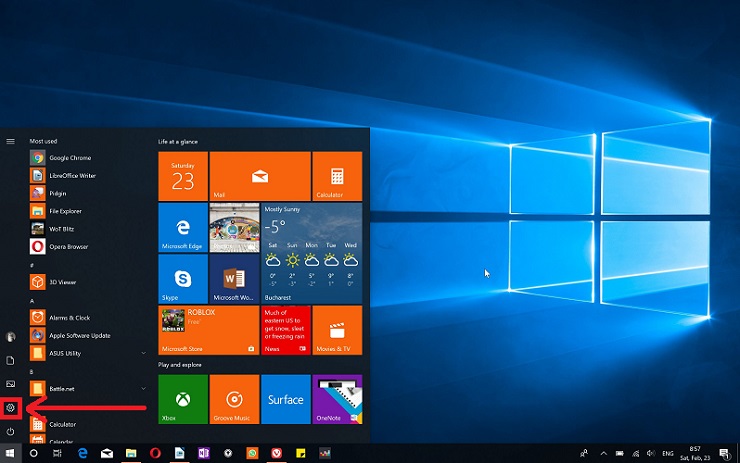Open the Saturday 23 Calendar tile
Viewport: 740px width, 463px height.
183,176
